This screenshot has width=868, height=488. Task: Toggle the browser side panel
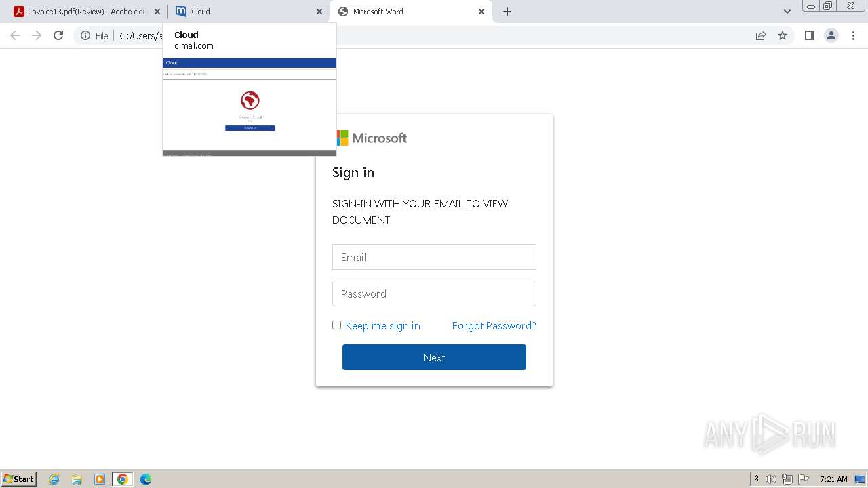pyautogui.click(x=809, y=35)
